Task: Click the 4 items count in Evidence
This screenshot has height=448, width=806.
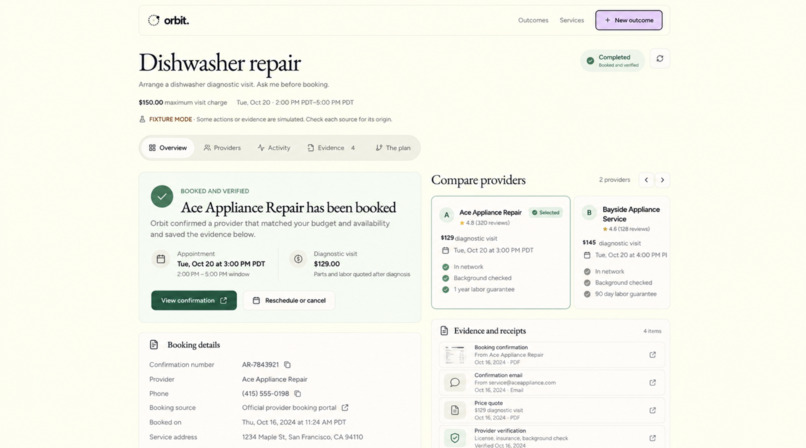Action: click(x=652, y=331)
